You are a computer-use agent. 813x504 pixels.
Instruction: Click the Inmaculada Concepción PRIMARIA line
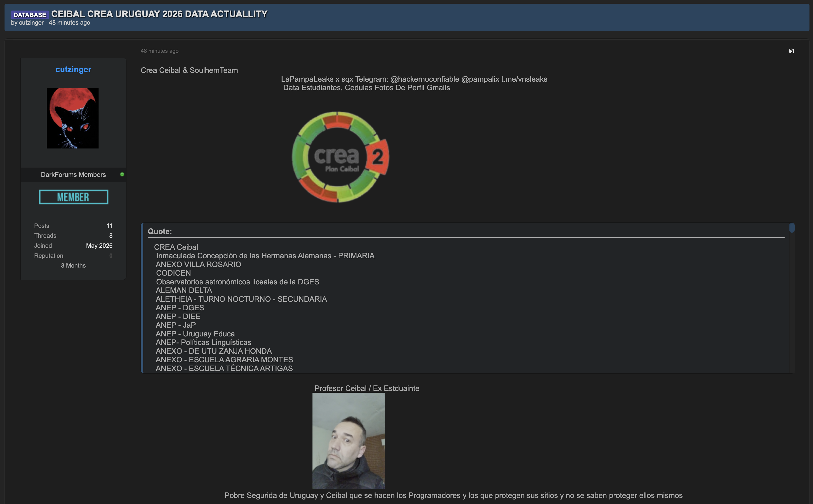pyautogui.click(x=265, y=256)
